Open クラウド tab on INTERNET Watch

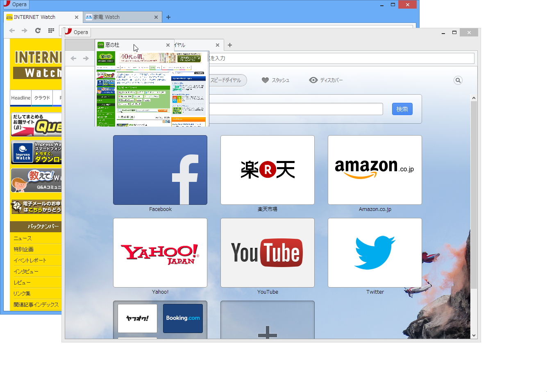tap(42, 98)
